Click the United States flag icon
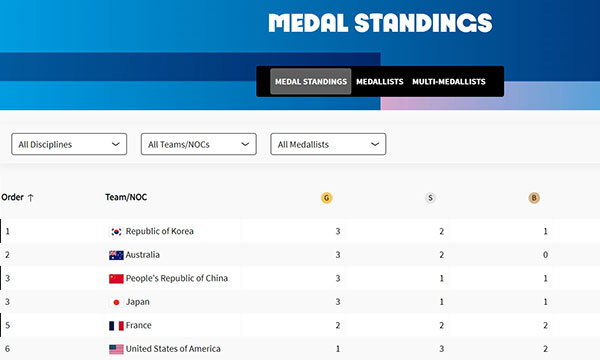This screenshot has width=600, height=360. click(116, 349)
